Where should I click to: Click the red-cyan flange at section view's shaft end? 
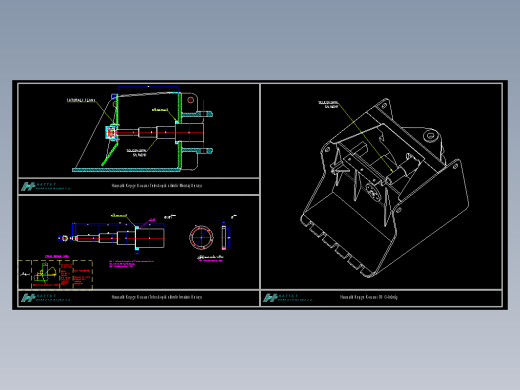(112, 133)
